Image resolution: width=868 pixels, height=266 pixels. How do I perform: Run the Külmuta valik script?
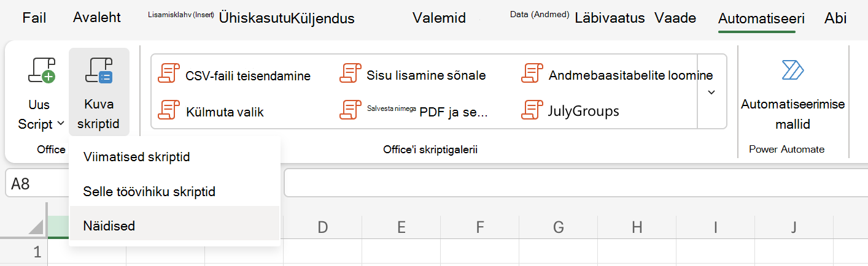tap(211, 111)
